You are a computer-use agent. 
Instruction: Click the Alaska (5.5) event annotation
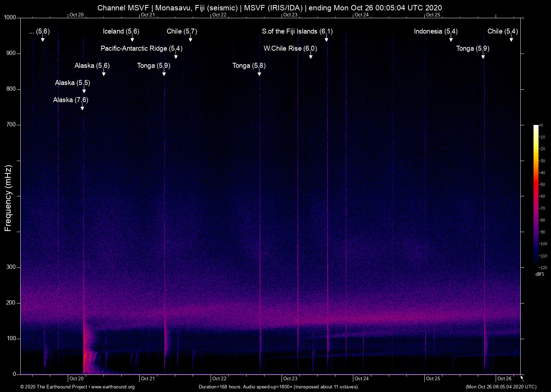[72, 82]
